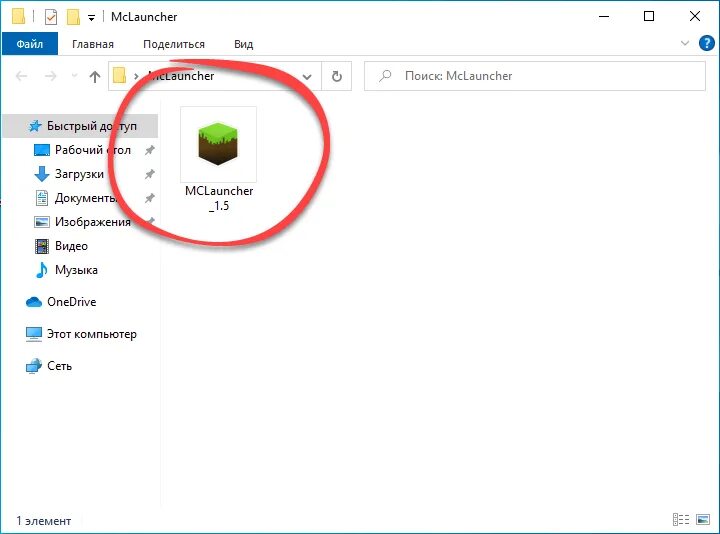
Task: Click the Видео film strip icon
Action: [42, 246]
